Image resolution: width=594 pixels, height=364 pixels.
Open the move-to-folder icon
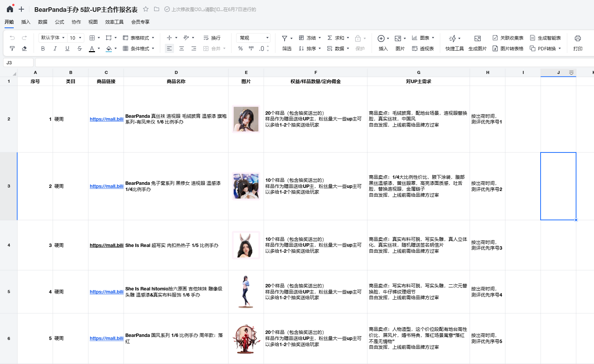156,9
